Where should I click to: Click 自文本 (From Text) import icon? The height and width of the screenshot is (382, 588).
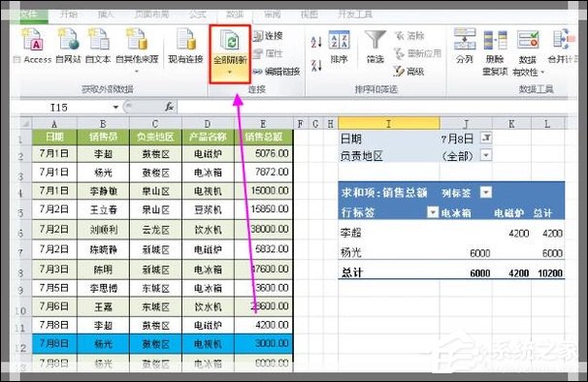(98, 40)
